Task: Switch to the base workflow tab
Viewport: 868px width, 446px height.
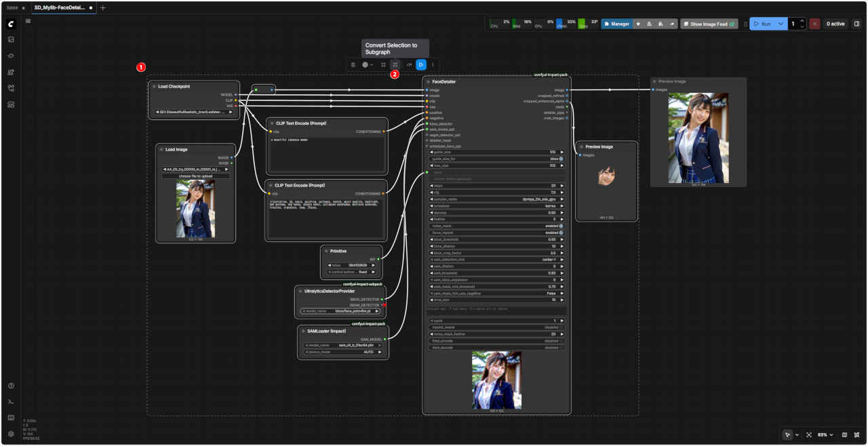Action: click(12, 8)
